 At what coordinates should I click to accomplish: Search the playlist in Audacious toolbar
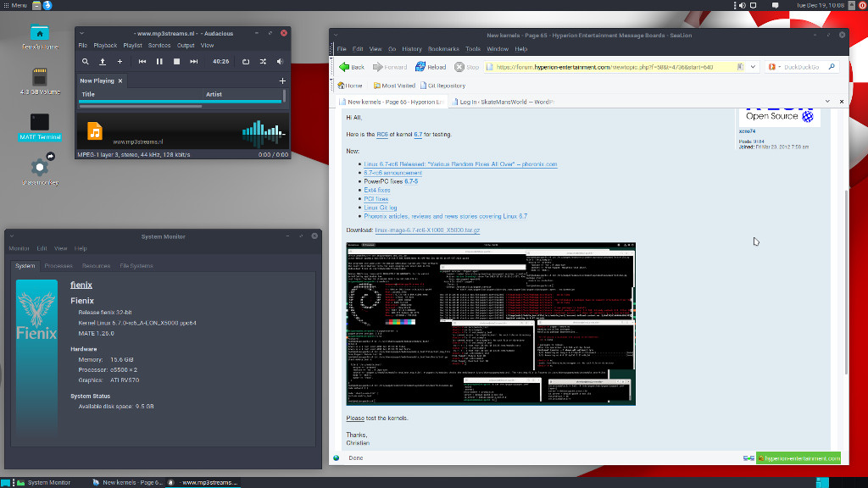[86, 61]
